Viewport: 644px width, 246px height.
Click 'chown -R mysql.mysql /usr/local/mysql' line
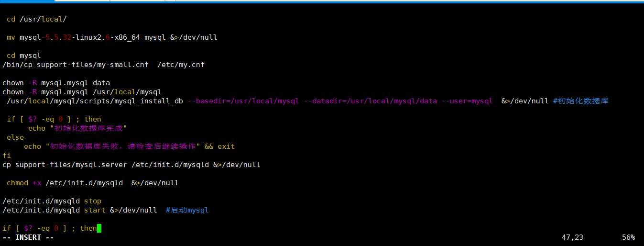(82, 92)
